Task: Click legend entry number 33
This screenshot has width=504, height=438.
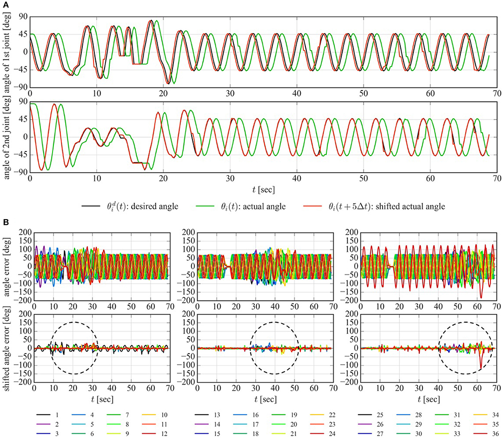Action: pos(457,433)
